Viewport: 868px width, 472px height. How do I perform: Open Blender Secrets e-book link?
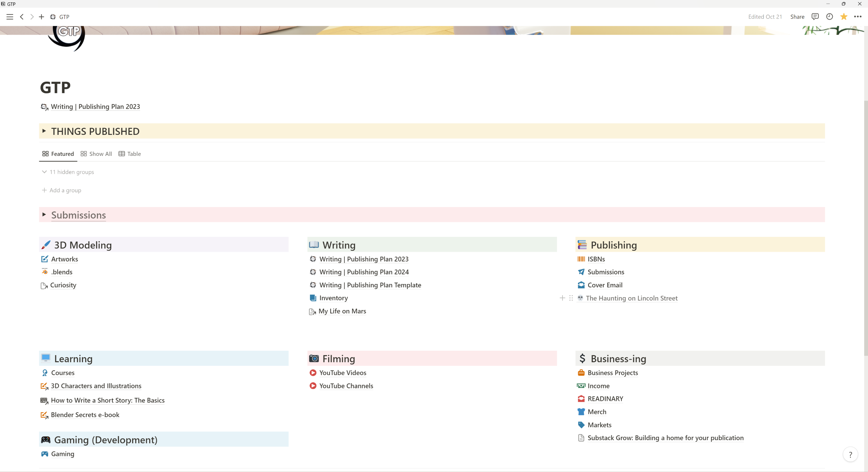coord(85,415)
